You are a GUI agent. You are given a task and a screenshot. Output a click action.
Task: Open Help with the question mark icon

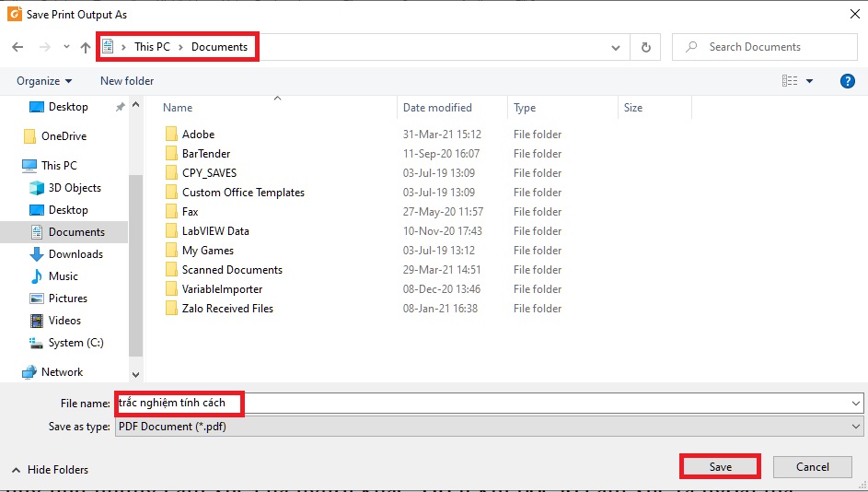coord(848,81)
